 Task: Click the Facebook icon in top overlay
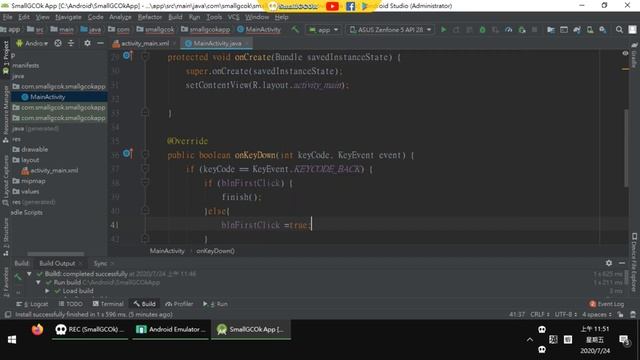(350, 6)
